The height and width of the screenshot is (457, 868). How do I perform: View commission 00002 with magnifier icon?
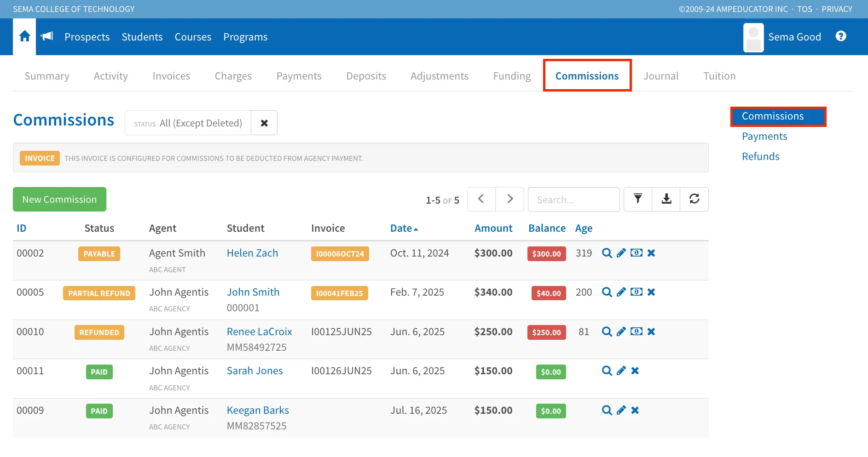[607, 253]
